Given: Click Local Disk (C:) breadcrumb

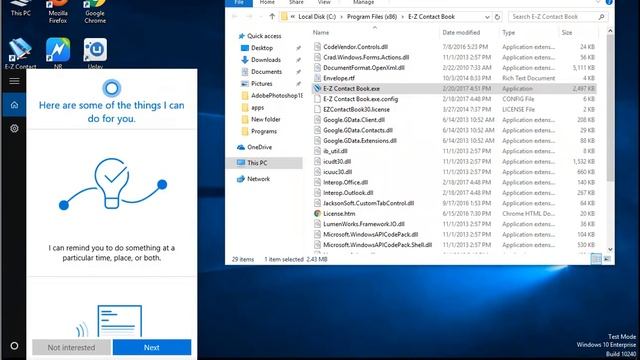Looking at the screenshot, I should (317, 17).
